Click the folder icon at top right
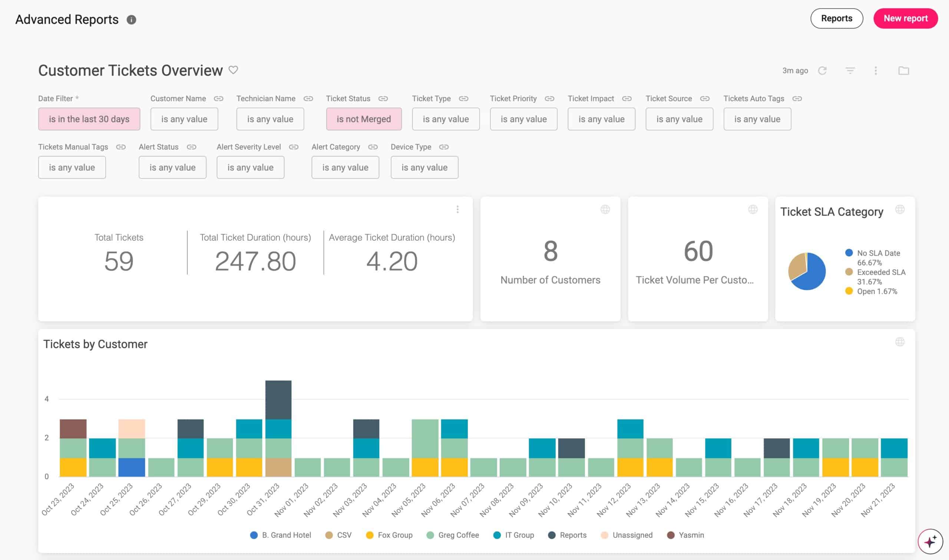Screen dimensions: 949x560 click(903, 70)
